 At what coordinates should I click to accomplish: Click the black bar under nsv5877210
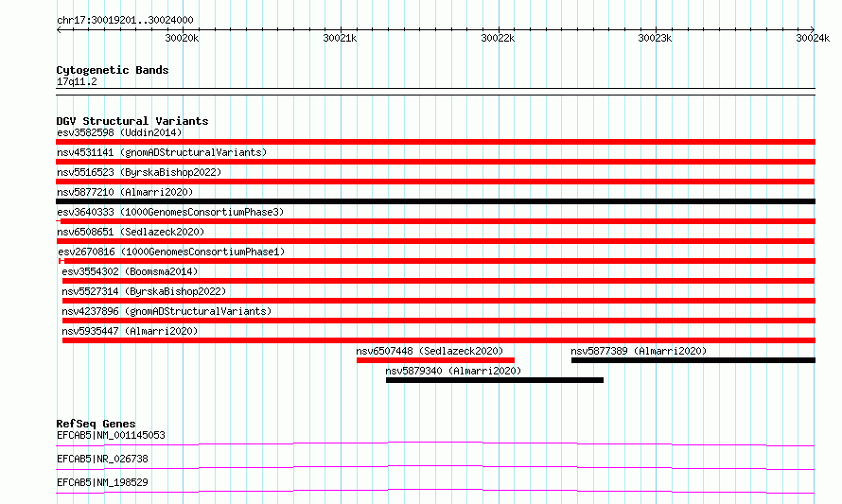click(435, 201)
